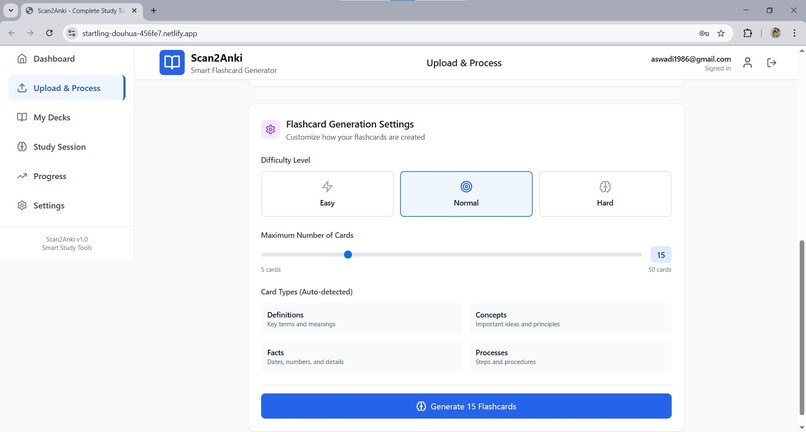Reload the page
Screen dimensions: 806x432
[49, 33]
